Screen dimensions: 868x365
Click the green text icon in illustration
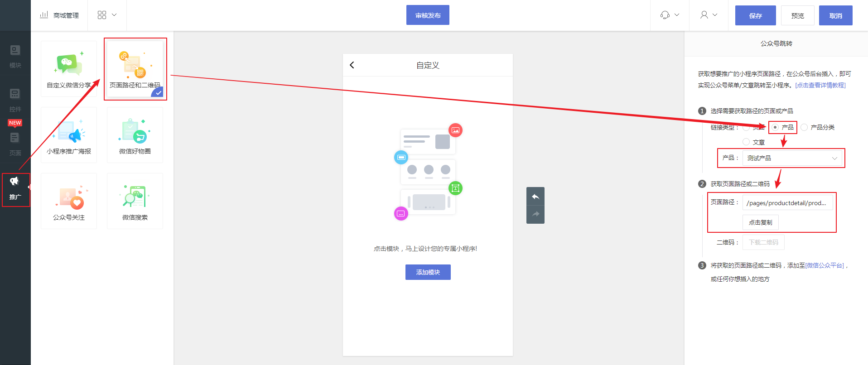coord(455,188)
